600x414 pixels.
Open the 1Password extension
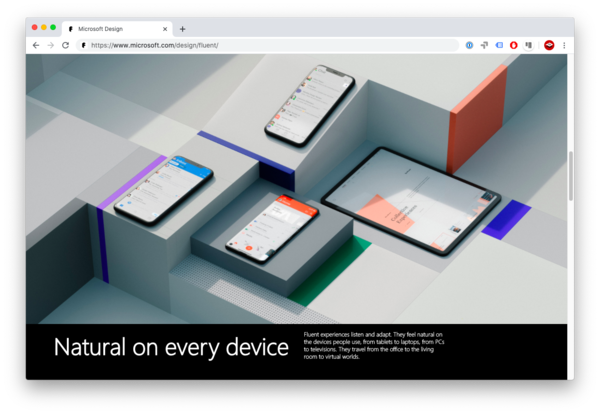(469, 46)
